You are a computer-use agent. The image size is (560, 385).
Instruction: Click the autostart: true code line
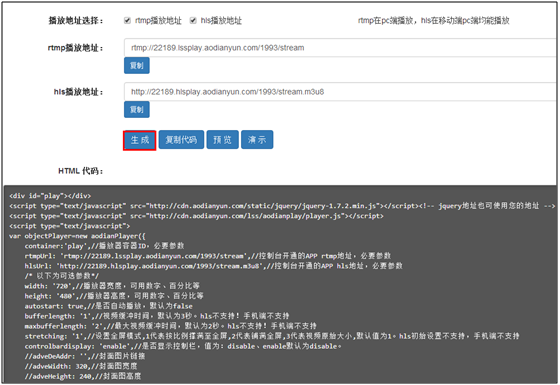tap(109, 306)
